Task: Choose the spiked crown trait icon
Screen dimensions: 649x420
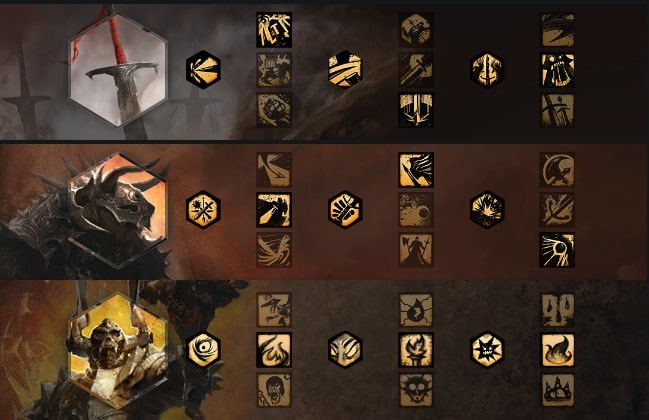Action: pyautogui.click(x=558, y=390)
